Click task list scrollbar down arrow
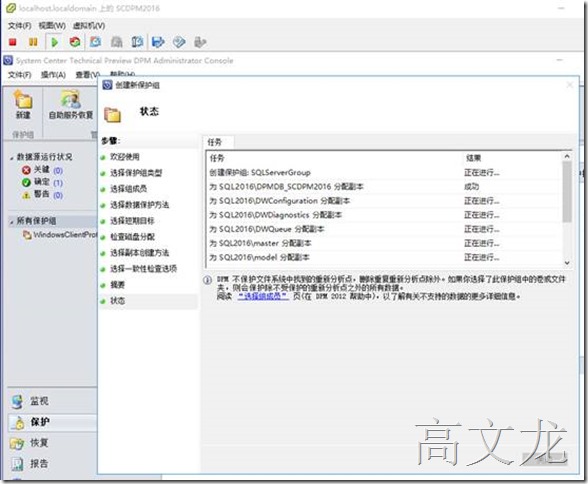Screen dimensions: 588x484 (x=567, y=263)
